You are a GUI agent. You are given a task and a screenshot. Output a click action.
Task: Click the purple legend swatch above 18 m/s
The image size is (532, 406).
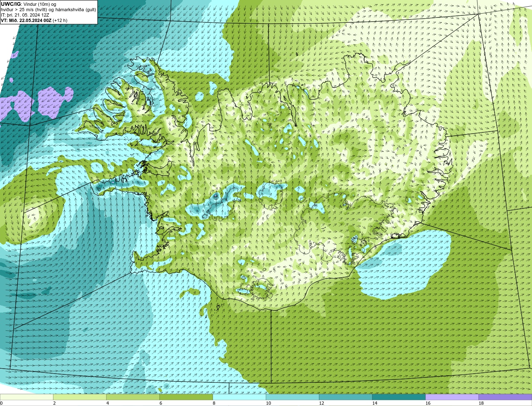pyautogui.click(x=505, y=397)
